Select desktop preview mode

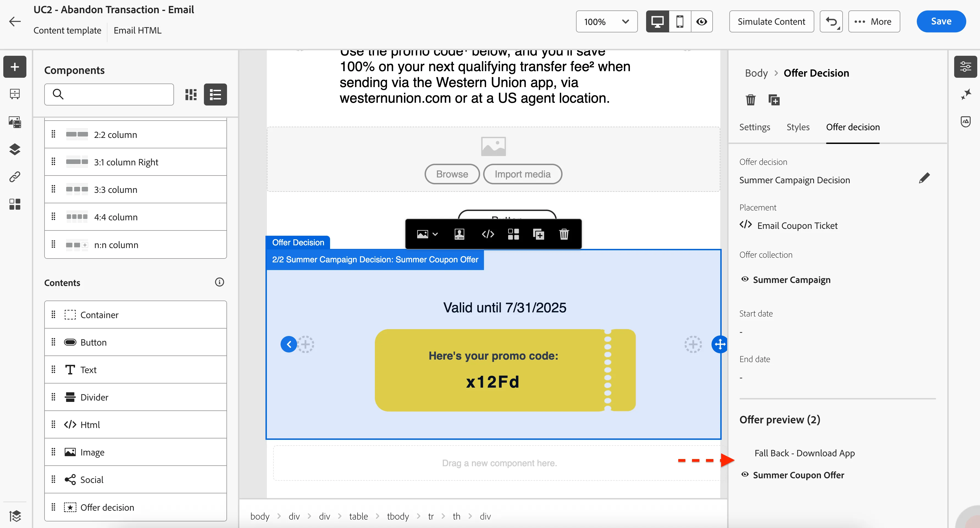pos(657,22)
